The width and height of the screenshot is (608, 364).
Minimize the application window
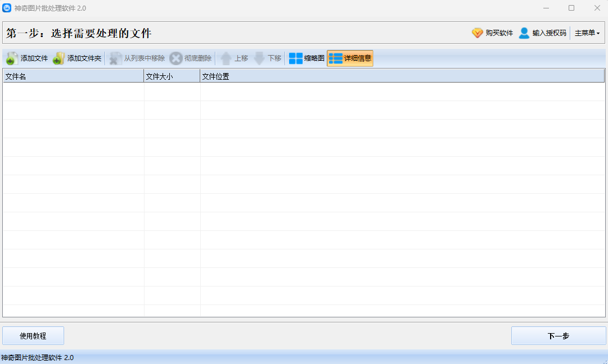click(x=546, y=8)
